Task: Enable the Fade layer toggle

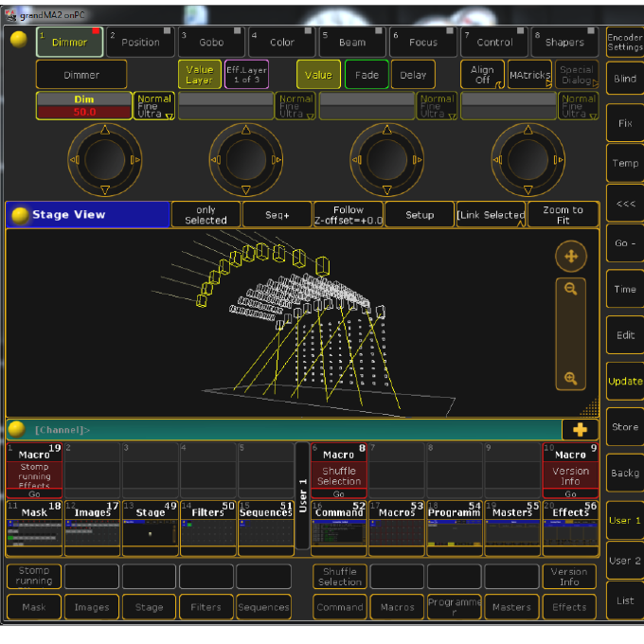Action: [x=365, y=75]
